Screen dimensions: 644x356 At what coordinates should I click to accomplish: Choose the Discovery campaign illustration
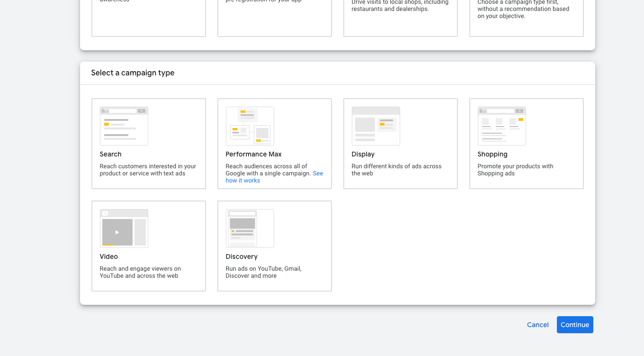(x=250, y=228)
